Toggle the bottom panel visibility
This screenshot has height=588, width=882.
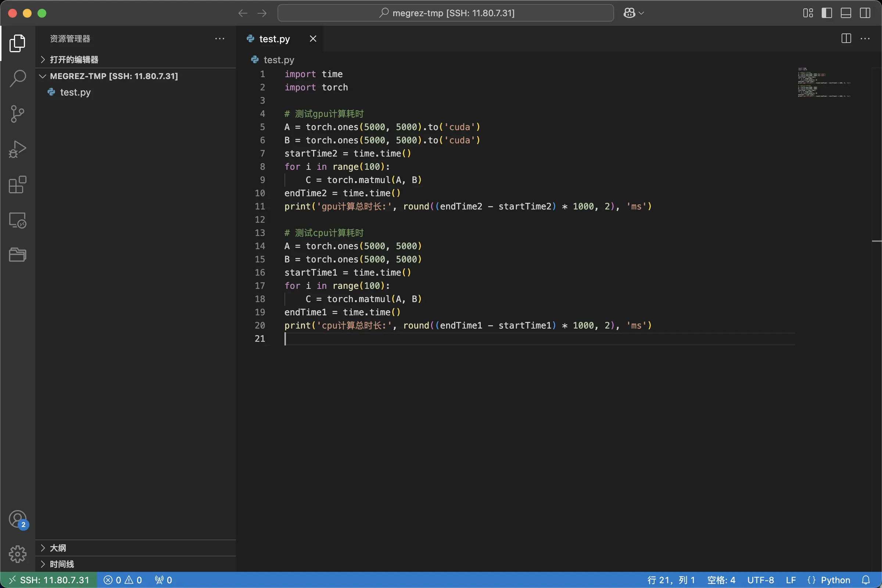click(x=846, y=13)
